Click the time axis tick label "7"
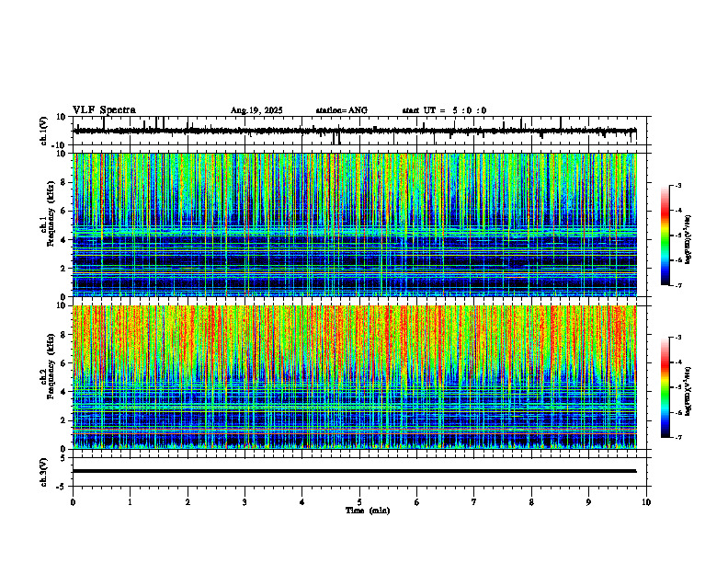The height and width of the screenshot is (563, 728). pos(474,502)
